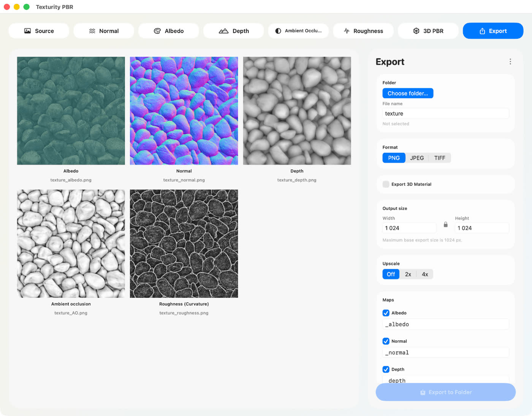
Task: Edit the _albedo suffix field
Action: tap(446, 324)
